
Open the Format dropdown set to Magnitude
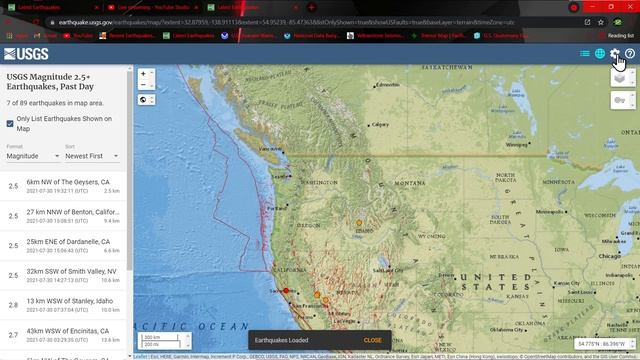pos(33,156)
